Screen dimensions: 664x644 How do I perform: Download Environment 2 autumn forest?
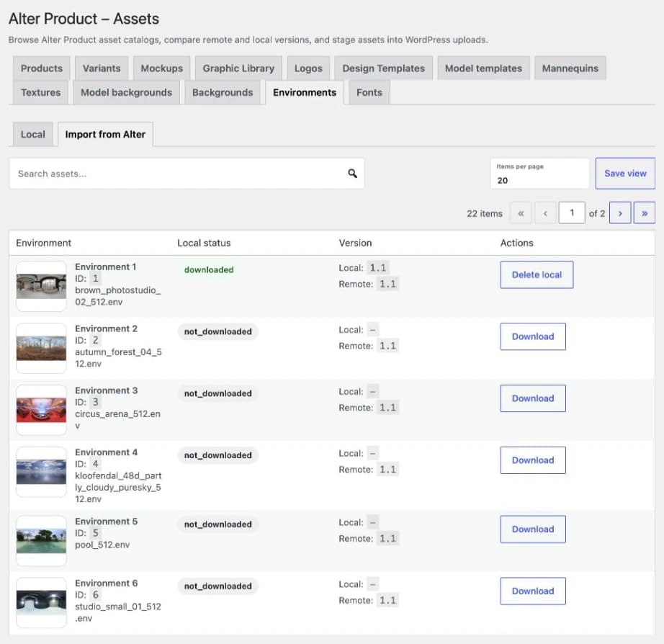coord(533,336)
